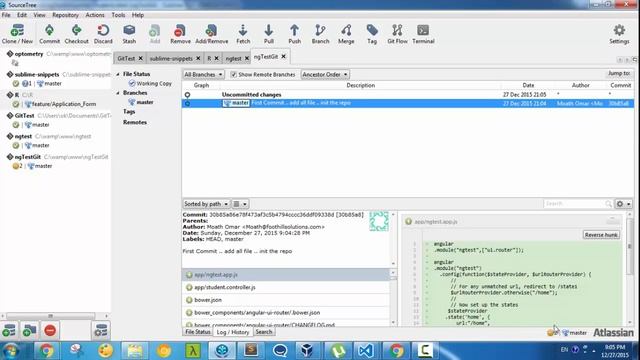Click the Windows Start button
Image resolution: width=640 pixels, height=360 pixels.
tap(11, 350)
